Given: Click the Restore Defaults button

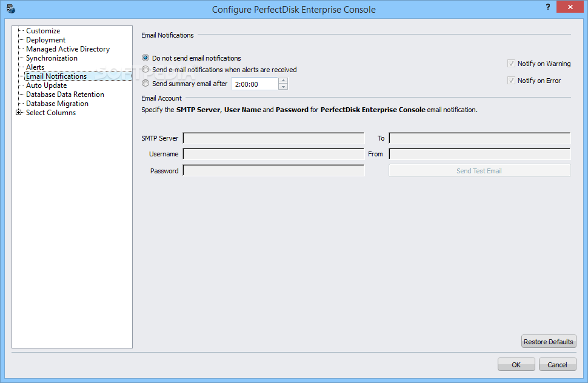Looking at the screenshot, I should click(x=549, y=341).
